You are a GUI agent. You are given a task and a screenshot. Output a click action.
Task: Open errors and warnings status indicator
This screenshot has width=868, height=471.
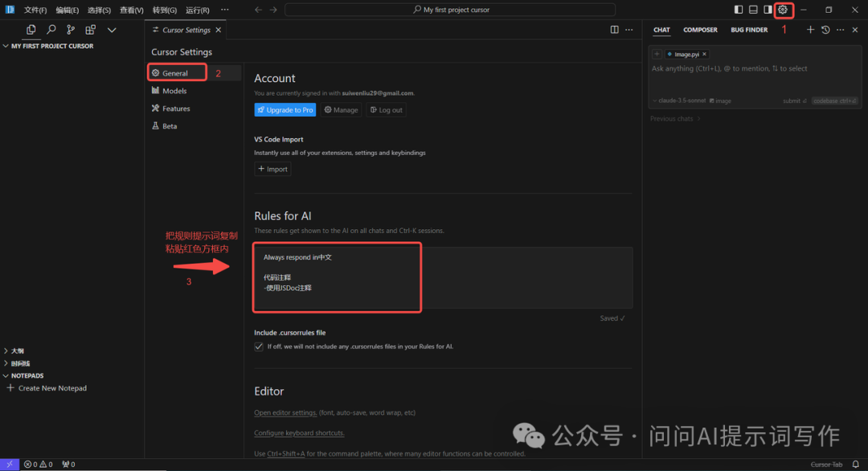coord(39,465)
